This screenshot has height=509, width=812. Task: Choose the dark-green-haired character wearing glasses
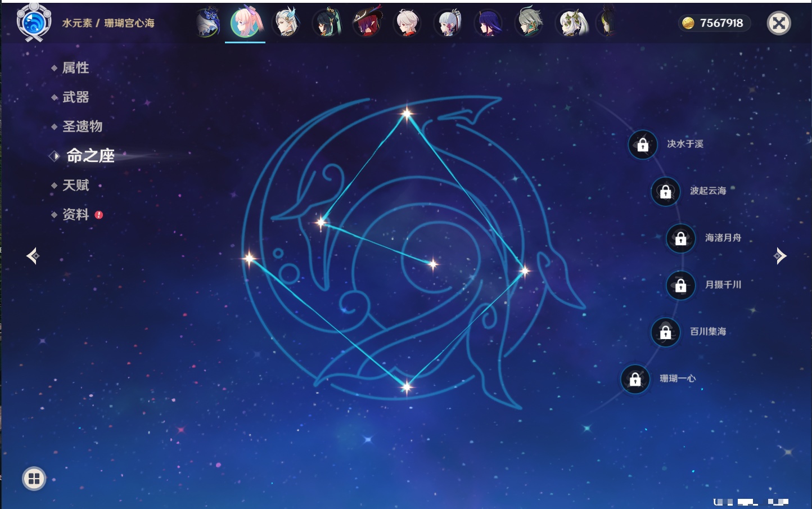click(x=327, y=23)
